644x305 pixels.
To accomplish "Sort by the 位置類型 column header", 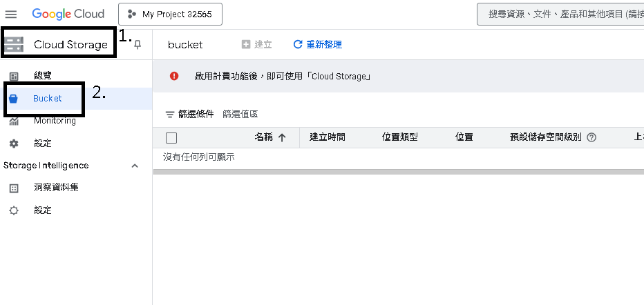I will tap(399, 137).
